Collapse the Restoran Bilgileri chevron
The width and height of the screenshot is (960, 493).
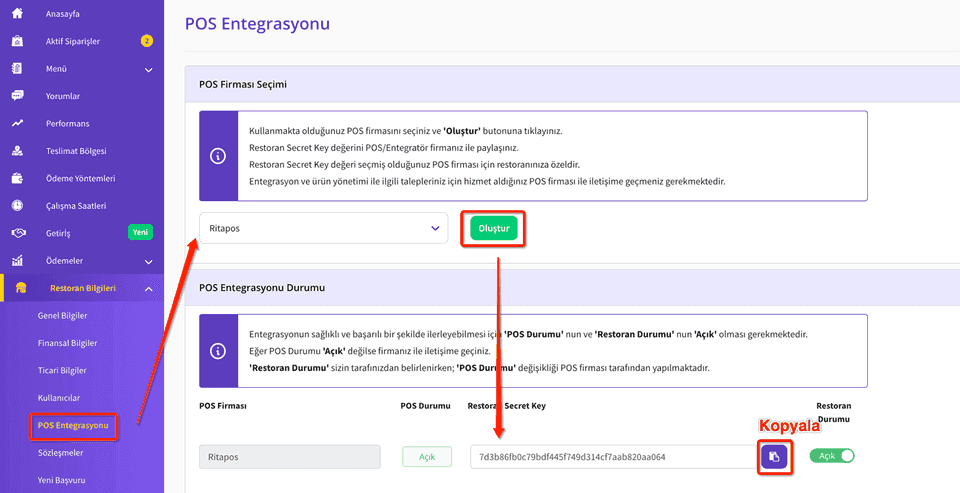pyautogui.click(x=149, y=289)
